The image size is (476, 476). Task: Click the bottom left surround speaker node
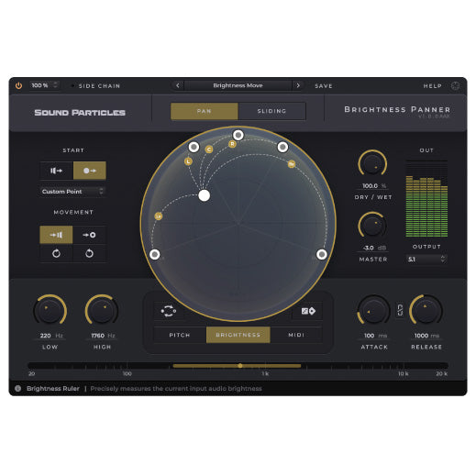[x=155, y=254]
